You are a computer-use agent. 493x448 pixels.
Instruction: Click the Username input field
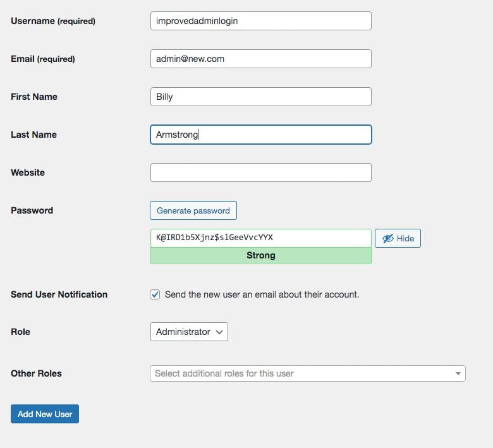[260, 21]
